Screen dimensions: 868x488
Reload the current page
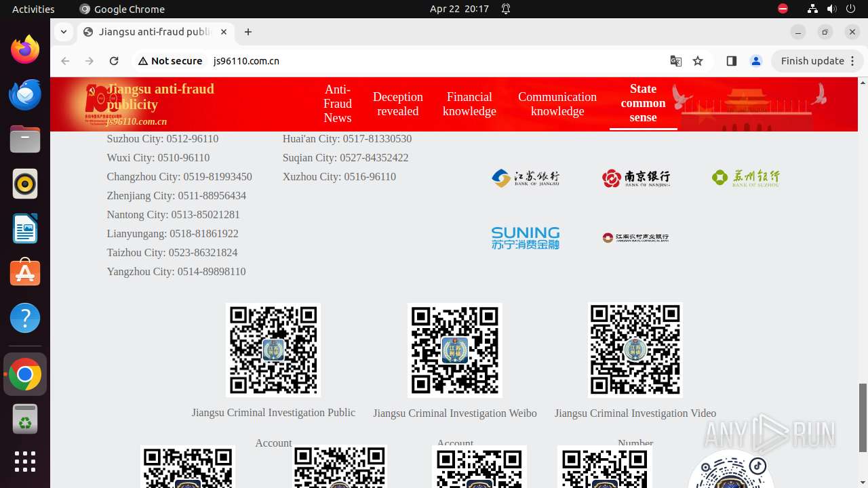tap(114, 61)
